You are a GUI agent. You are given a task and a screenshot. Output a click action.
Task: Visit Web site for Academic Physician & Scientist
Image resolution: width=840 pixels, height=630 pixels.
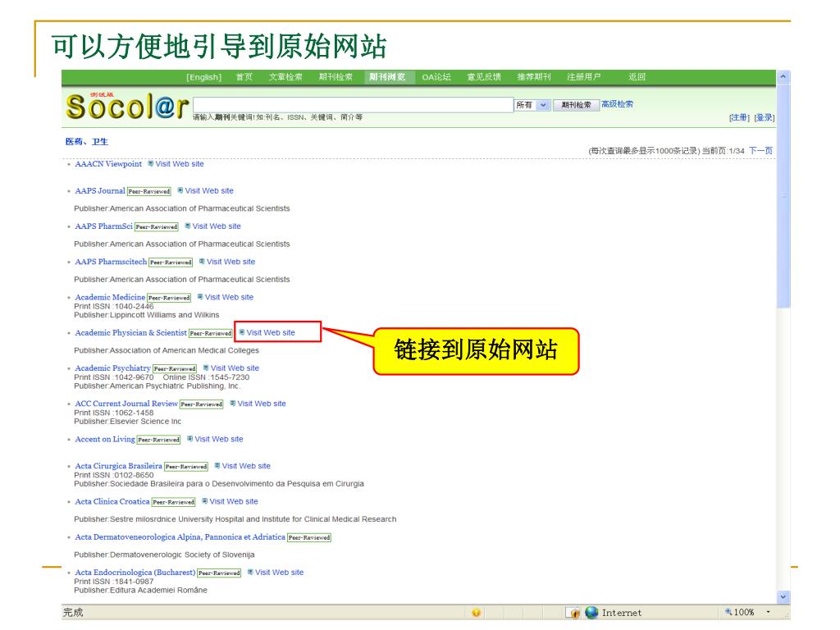coord(271,333)
